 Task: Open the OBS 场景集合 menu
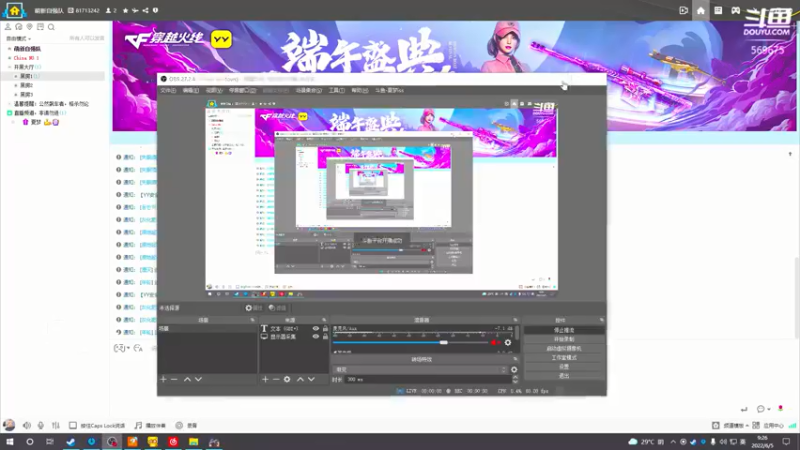309,90
